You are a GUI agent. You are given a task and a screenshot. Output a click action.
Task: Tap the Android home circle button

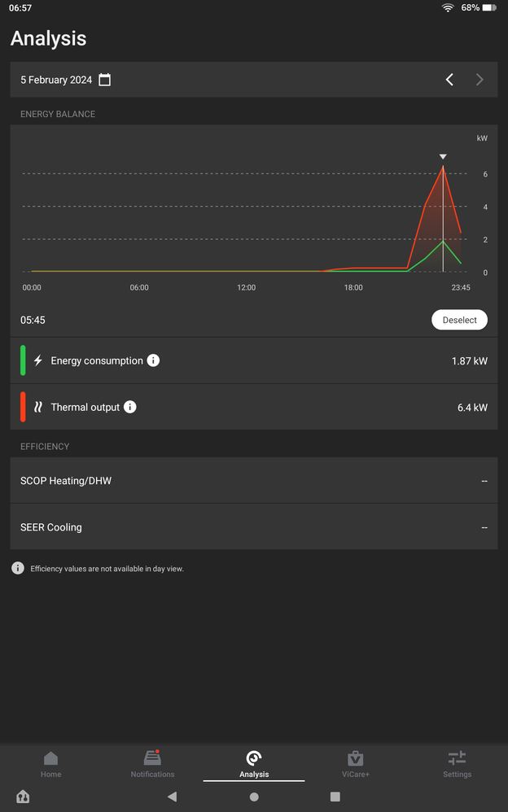pos(254,797)
